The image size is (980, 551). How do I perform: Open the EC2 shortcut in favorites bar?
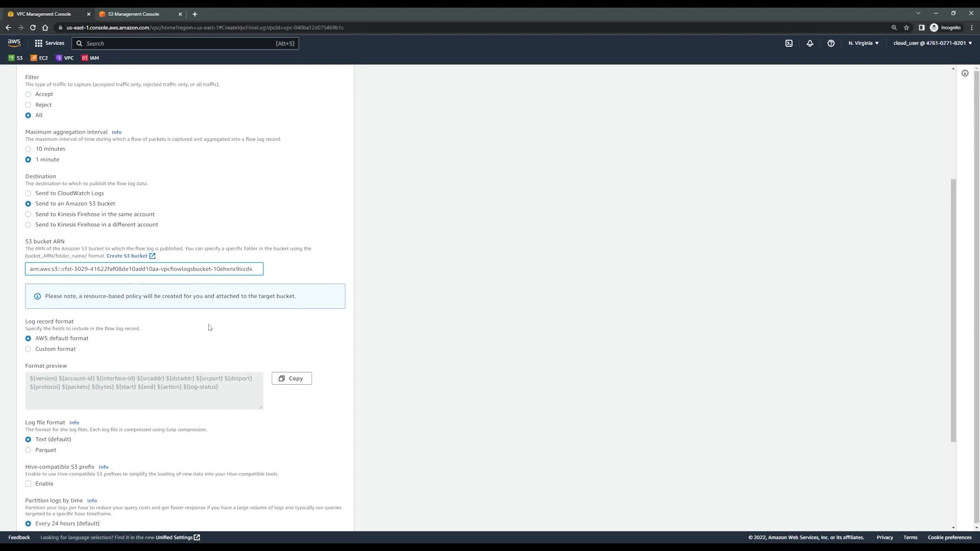pyautogui.click(x=39, y=58)
